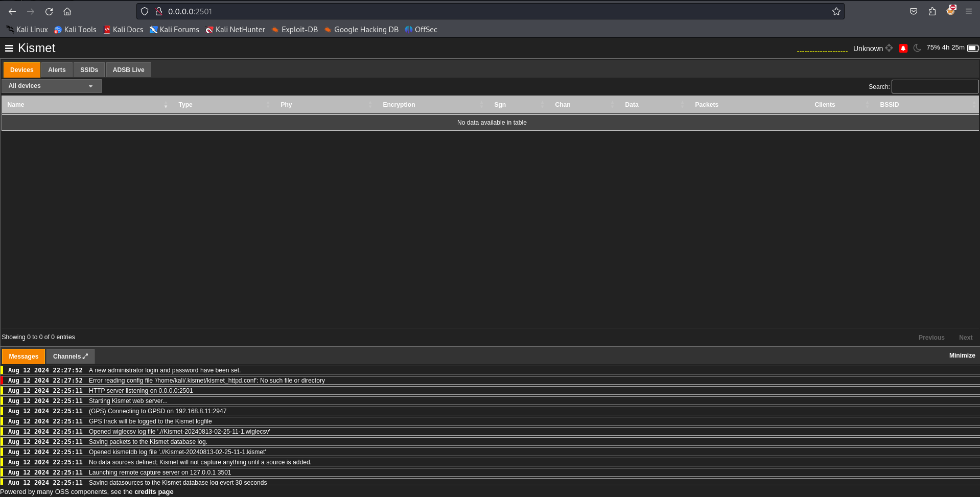Toggle dark mode with the moon icon
This screenshot has width=980, height=497.
917,48
